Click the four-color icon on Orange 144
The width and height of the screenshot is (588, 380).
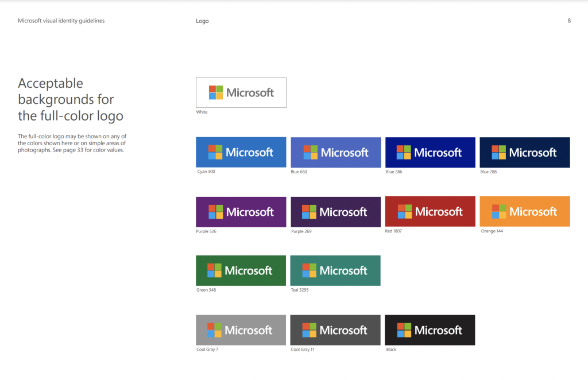[499, 211]
